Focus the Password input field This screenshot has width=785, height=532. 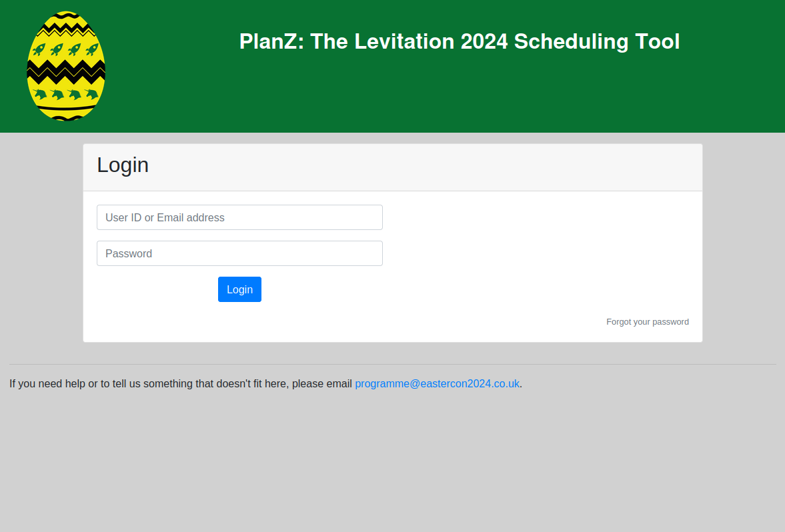point(239,253)
